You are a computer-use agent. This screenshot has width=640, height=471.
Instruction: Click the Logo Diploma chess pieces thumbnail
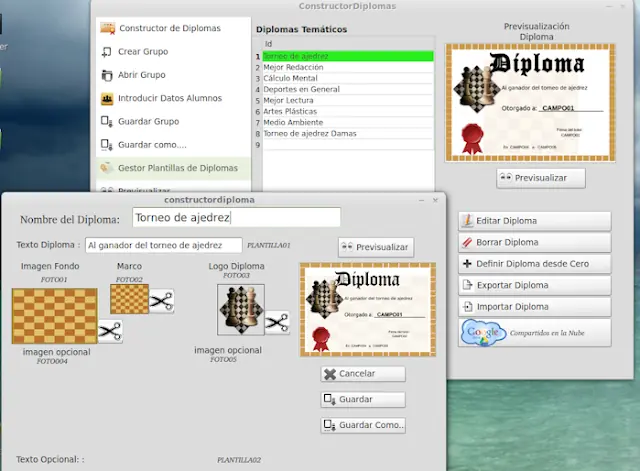click(x=241, y=310)
